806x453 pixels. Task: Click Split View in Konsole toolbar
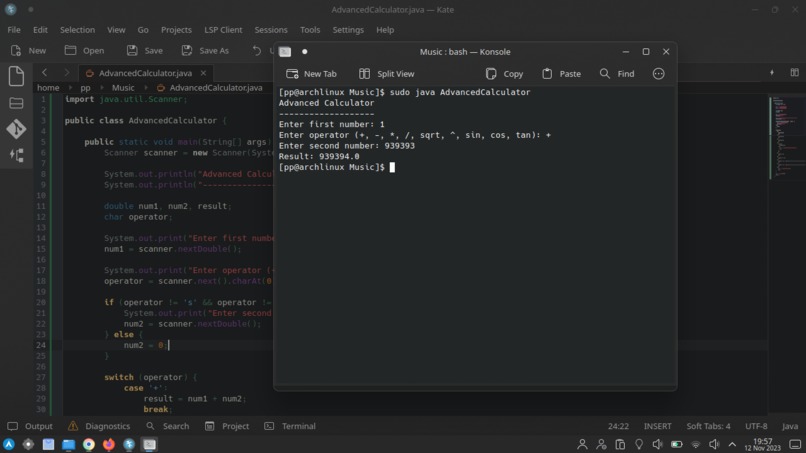point(386,74)
